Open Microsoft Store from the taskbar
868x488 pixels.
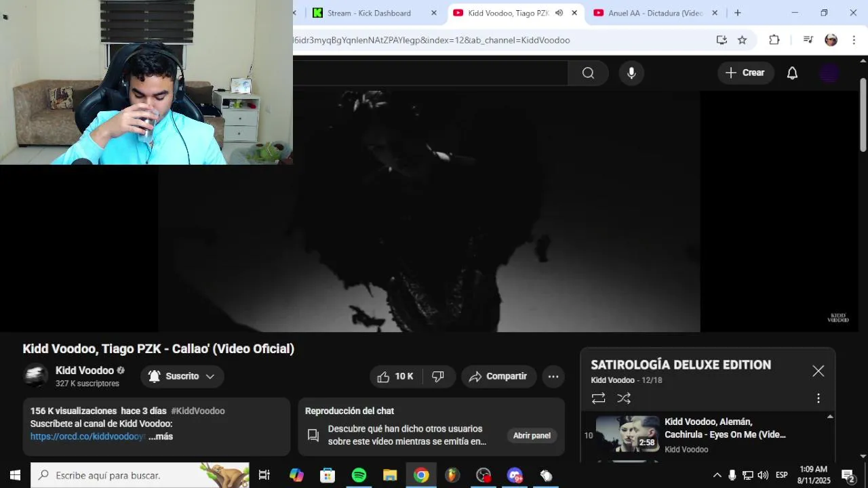pos(328,475)
